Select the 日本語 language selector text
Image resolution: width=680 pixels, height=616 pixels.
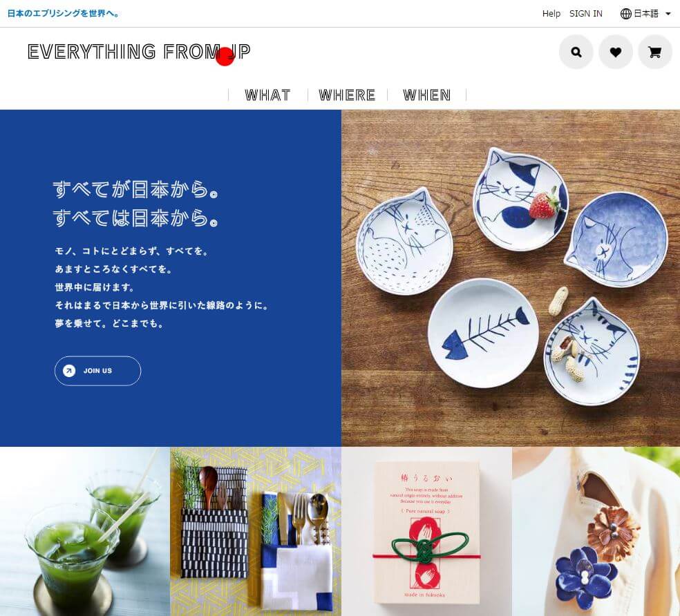645,14
